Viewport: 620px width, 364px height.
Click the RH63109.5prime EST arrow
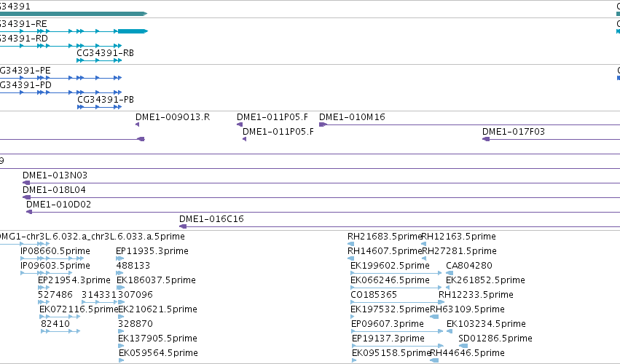[x=434, y=317]
